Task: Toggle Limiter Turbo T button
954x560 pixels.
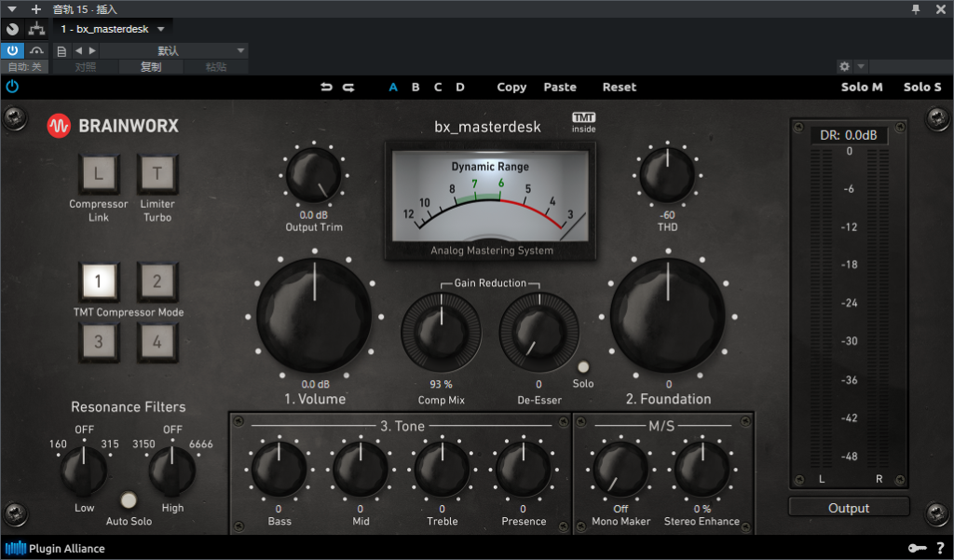Action: [x=157, y=174]
